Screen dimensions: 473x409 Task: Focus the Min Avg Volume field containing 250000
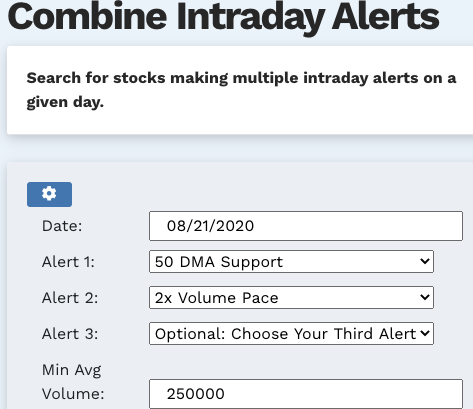tap(306, 394)
